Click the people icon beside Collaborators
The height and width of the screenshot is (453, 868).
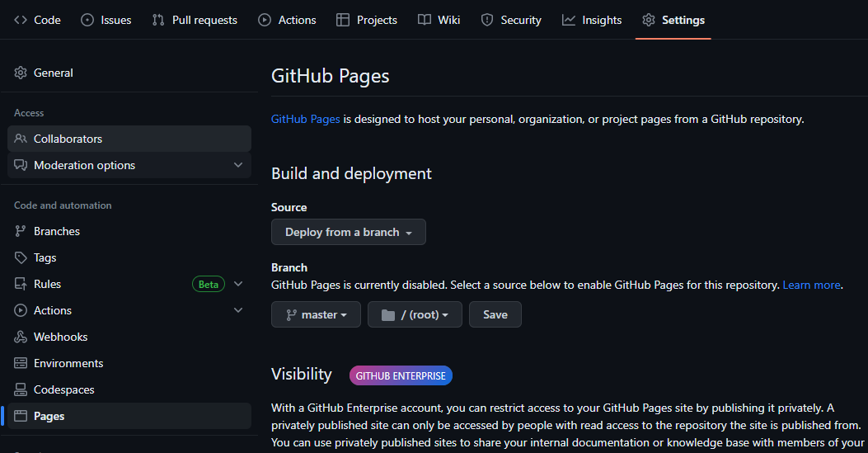click(21, 139)
